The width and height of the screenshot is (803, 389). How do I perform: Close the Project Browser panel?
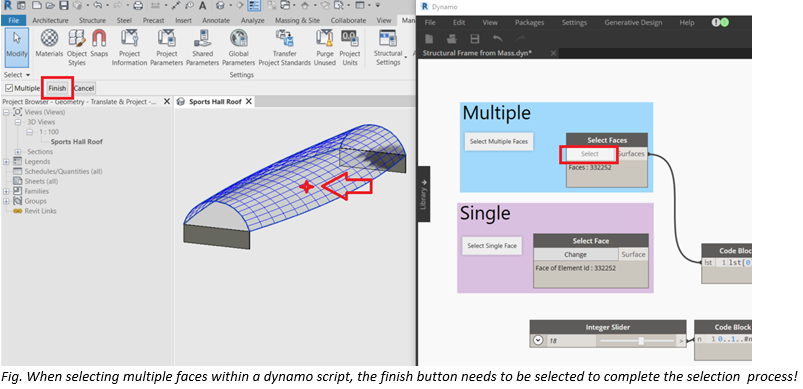166,102
